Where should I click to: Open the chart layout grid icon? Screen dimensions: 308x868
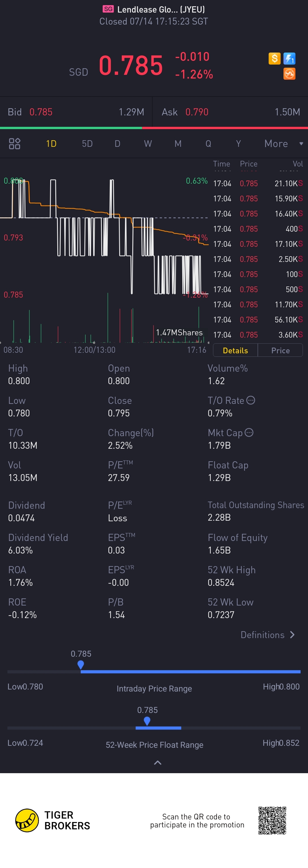point(15,144)
